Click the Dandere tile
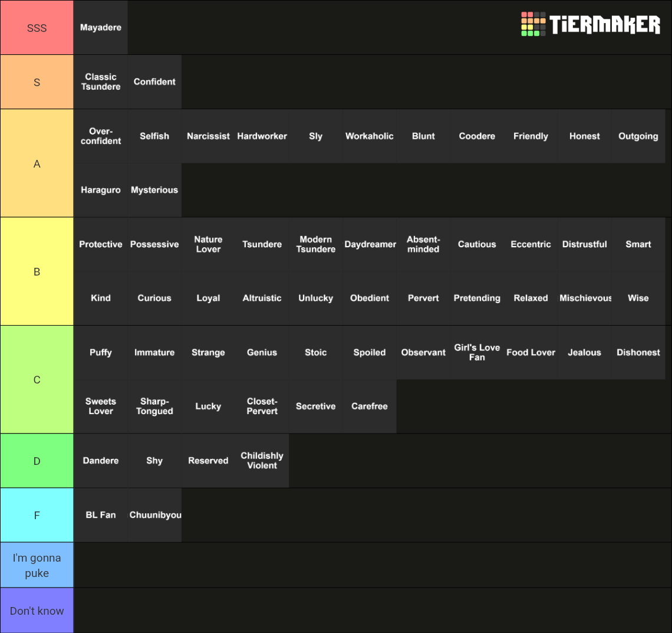This screenshot has height=633, width=672. (x=101, y=461)
